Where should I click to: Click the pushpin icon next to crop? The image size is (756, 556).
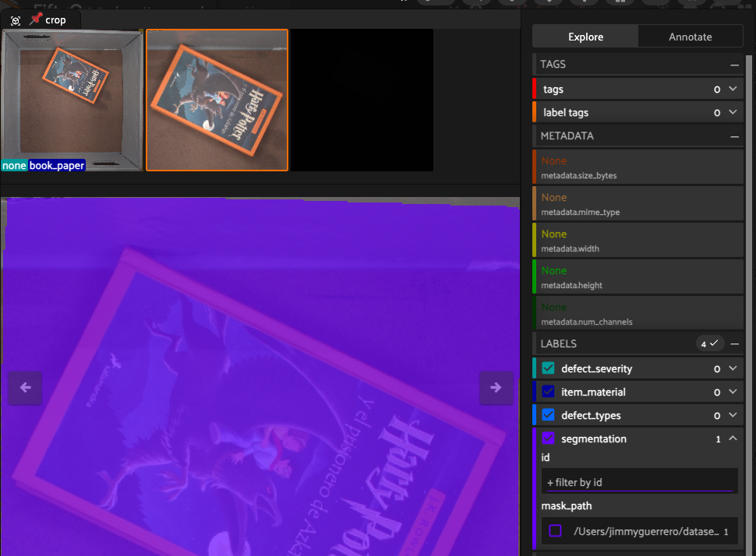[x=36, y=19]
